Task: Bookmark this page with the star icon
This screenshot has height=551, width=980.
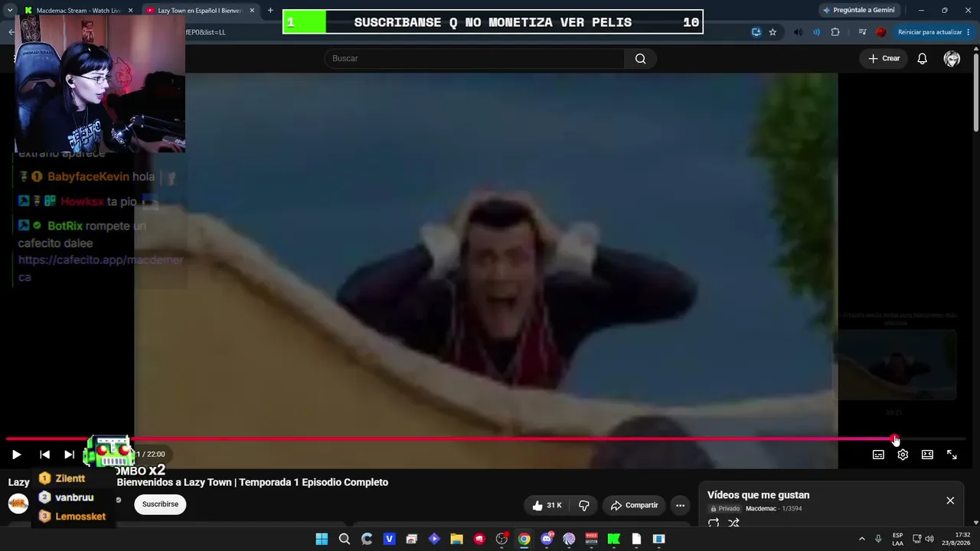Action: [x=773, y=32]
